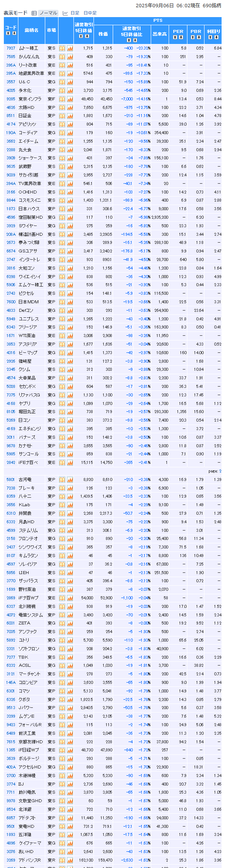This screenshot has height=868, width=225.
Task: Open book icon for ムトー精工 row
Action: point(62,48)
